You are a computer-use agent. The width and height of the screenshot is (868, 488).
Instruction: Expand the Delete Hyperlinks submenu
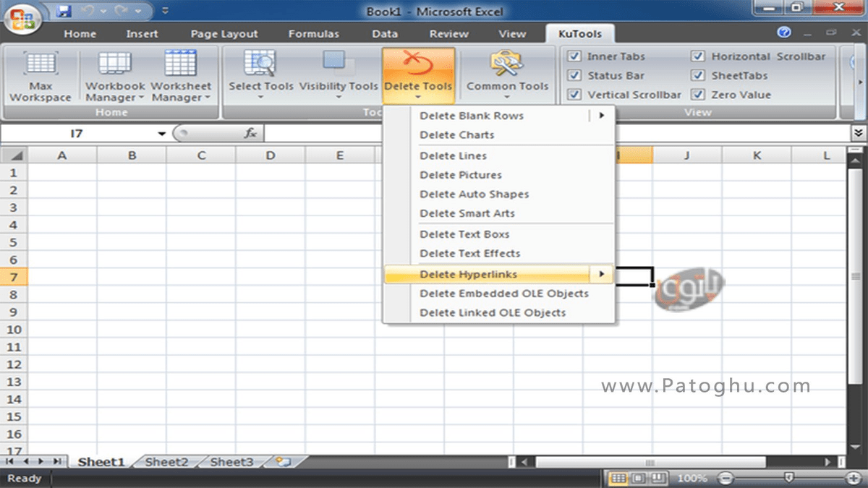603,274
